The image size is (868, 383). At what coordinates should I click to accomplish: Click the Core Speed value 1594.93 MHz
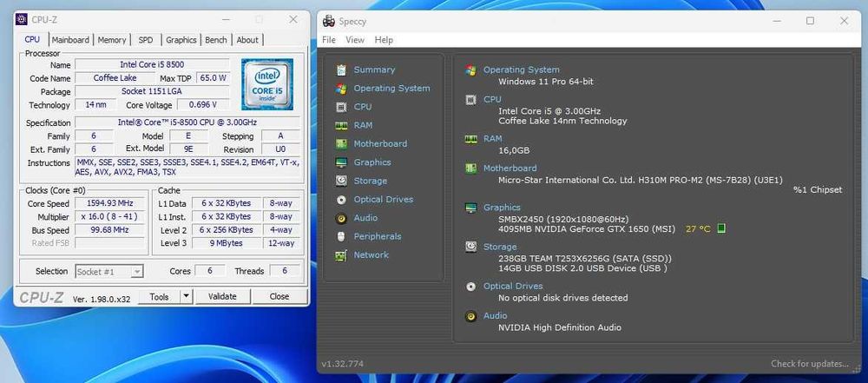point(111,203)
